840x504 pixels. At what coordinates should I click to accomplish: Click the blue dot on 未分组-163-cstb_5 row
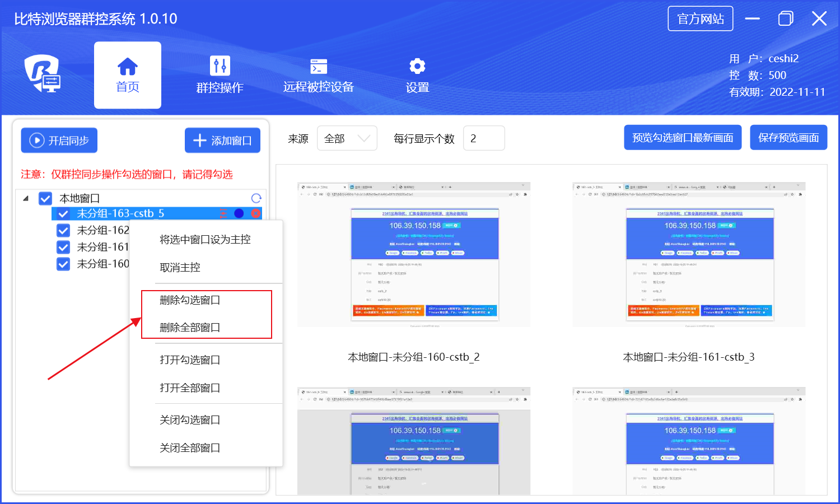coord(239,213)
